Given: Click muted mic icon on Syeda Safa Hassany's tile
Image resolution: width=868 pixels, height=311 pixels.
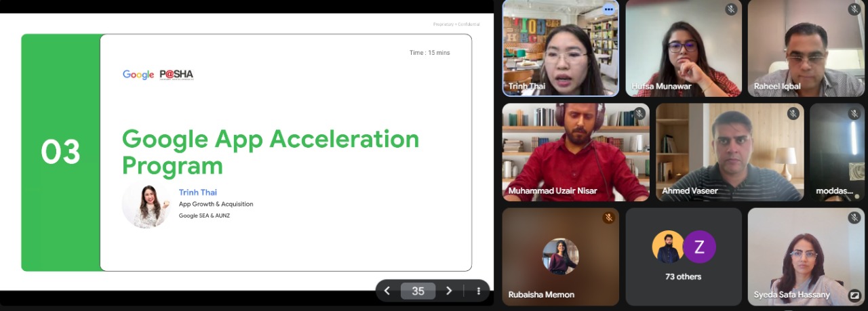Looking at the screenshot, I should [x=854, y=217].
